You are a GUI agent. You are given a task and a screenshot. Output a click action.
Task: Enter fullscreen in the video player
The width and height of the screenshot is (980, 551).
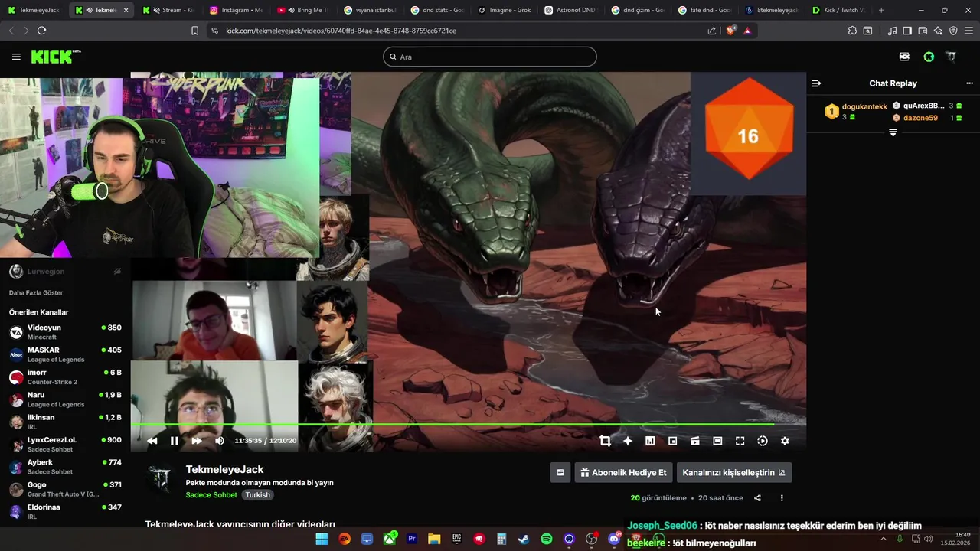[740, 441]
